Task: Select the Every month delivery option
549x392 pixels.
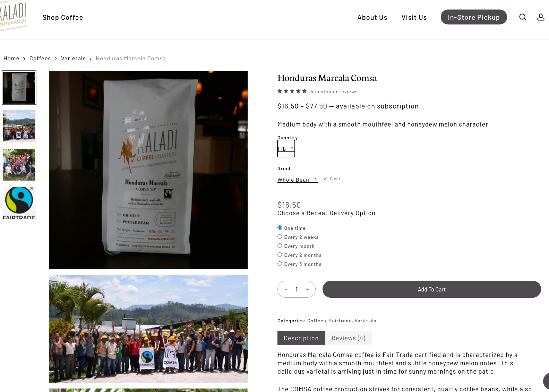Action: [x=280, y=246]
